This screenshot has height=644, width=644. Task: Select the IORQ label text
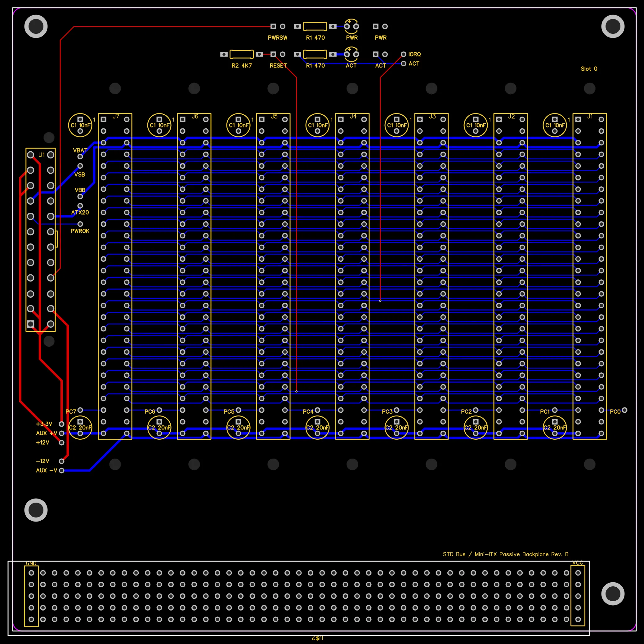point(414,54)
